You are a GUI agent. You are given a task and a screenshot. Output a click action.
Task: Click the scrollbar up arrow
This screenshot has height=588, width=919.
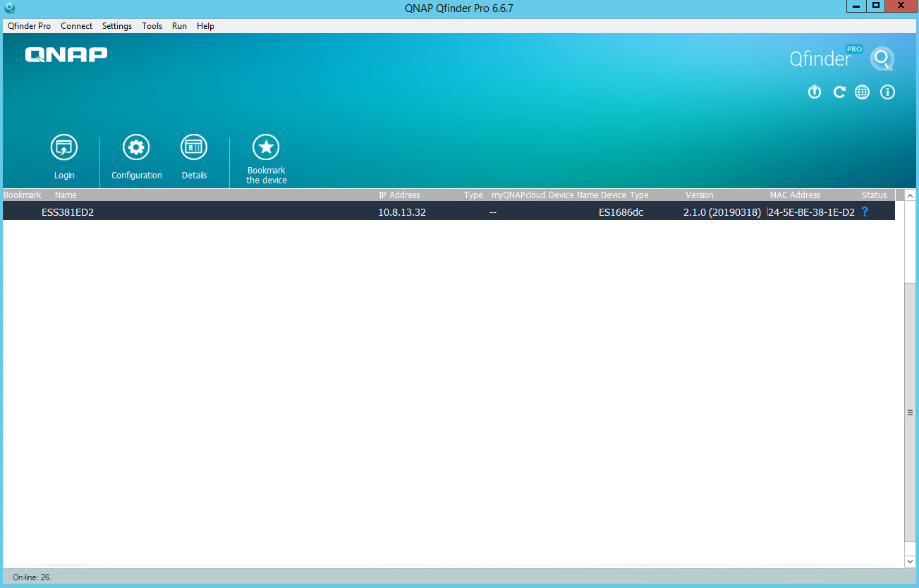[910, 195]
